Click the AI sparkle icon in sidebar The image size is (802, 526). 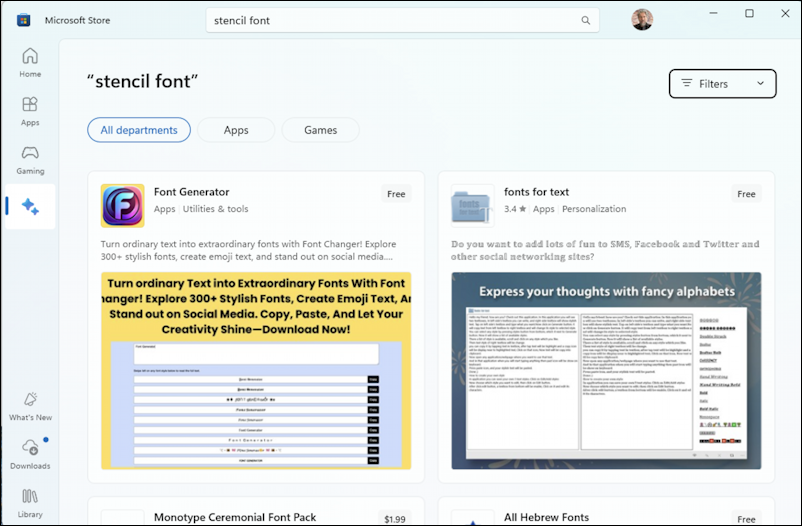[30, 207]
